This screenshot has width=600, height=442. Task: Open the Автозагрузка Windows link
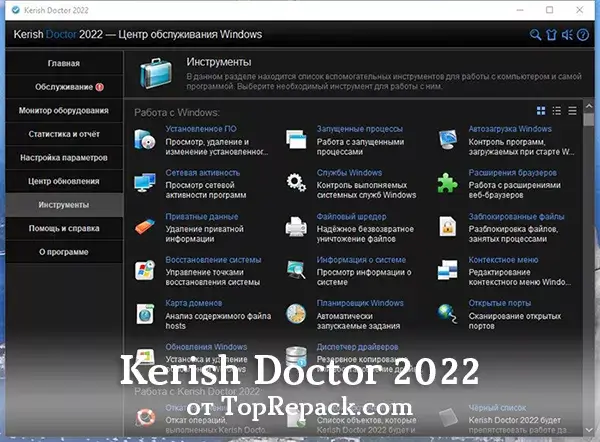click(x=510, y=129)
